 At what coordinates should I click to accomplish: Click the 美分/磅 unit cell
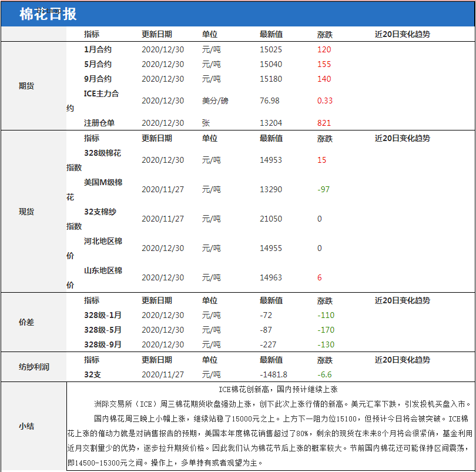click(x=215, y=101)
